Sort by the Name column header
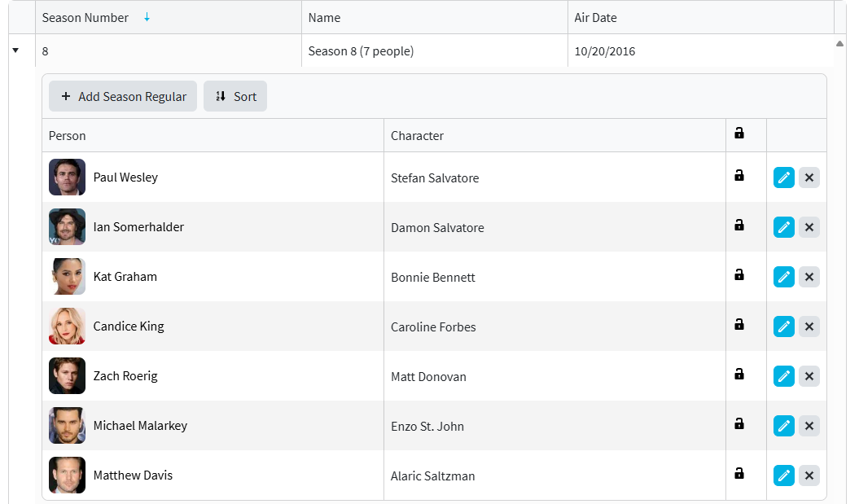 [x=325, y=17]
